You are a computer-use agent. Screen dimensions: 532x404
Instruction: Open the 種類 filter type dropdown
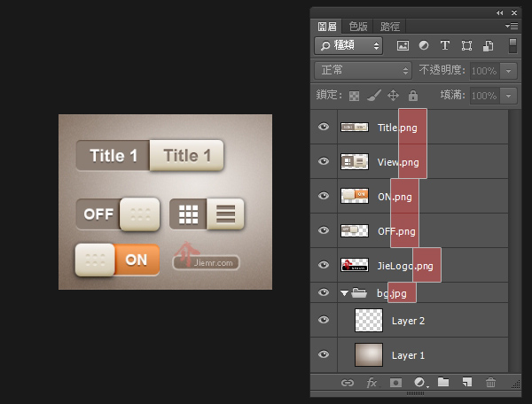pos(348,45)
